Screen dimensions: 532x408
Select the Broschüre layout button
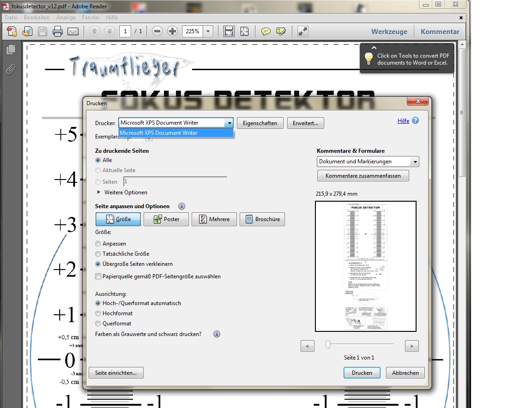coord(262,219)
